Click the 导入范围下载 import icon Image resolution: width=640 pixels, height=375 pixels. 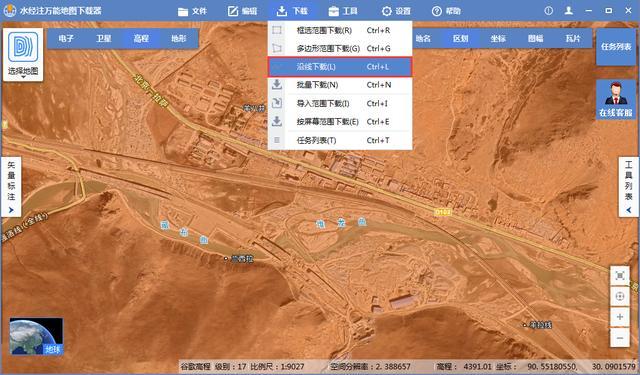(x=277, y=103)
